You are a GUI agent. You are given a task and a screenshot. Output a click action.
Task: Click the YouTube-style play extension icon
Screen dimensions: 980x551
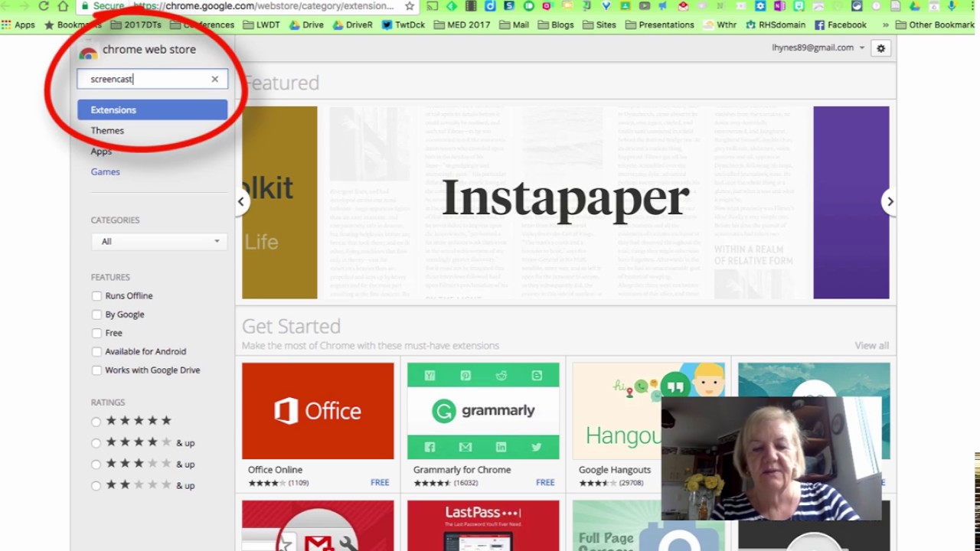pyautogui.click(x=645, y=5)
